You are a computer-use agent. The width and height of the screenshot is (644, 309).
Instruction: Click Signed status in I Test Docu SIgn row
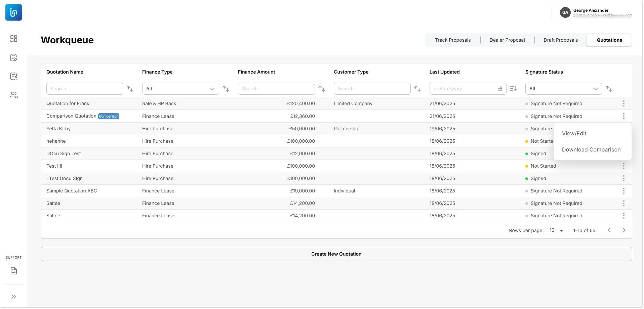coord(538,178)
